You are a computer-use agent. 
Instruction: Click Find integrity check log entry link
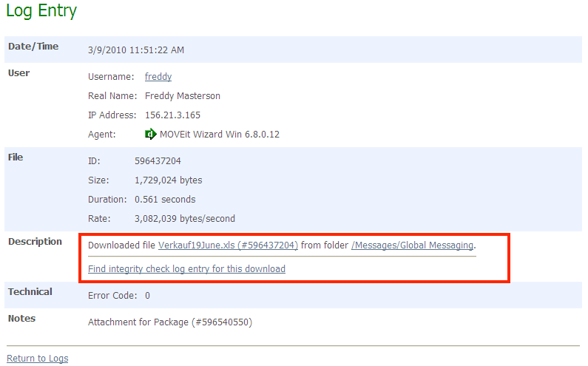pos(186,269)
